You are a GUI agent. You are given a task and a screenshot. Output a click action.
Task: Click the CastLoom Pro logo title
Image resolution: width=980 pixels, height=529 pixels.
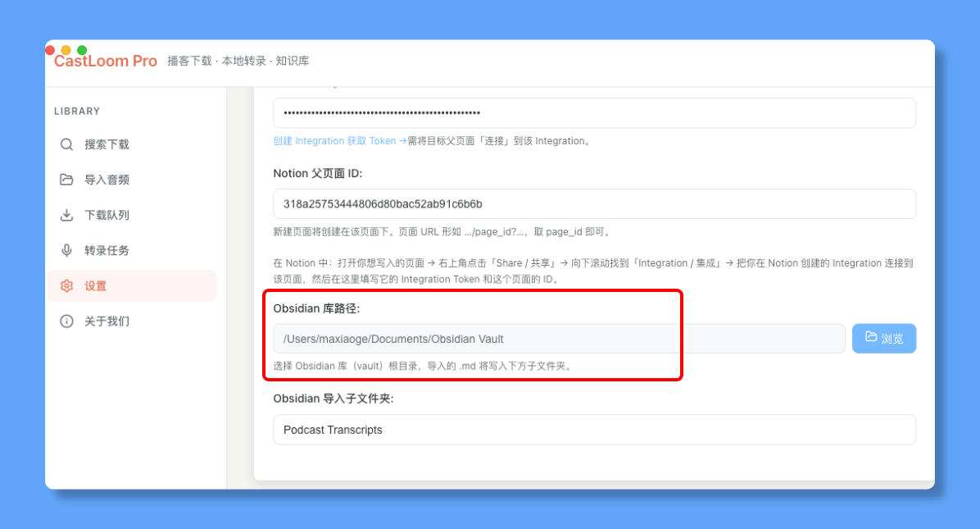pyautogui.click(x=105, y=61)
